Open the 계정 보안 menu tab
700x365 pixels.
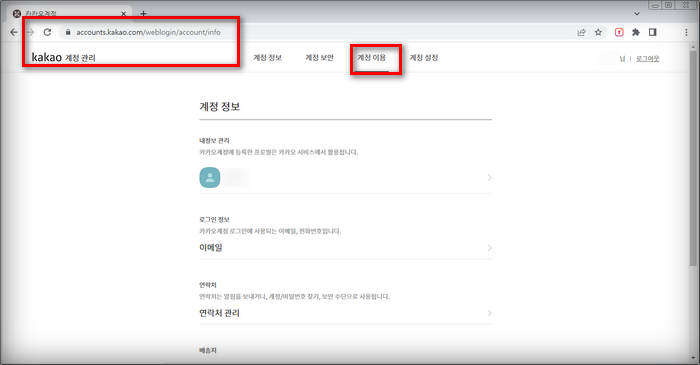click(x=320, y=58)
